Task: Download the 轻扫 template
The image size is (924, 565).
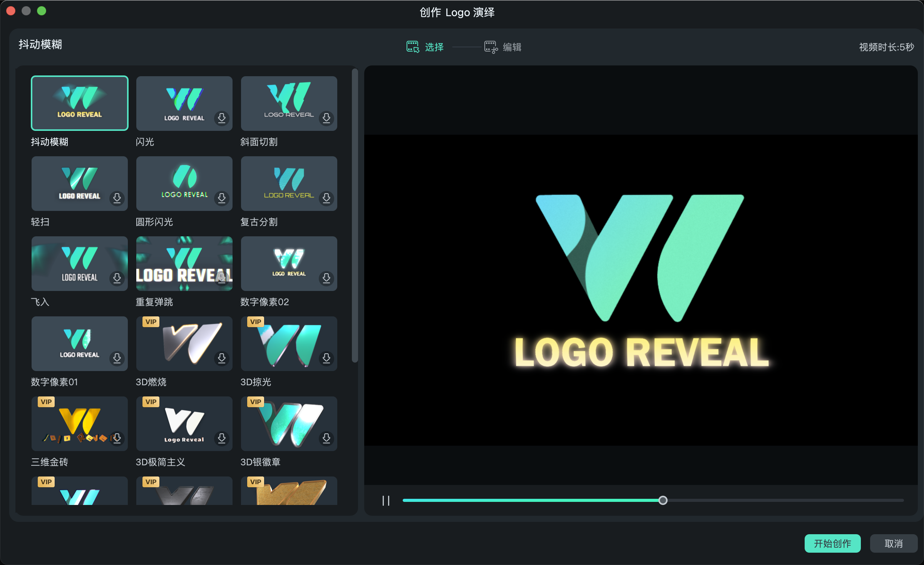Action: click(x=117, y=198)
